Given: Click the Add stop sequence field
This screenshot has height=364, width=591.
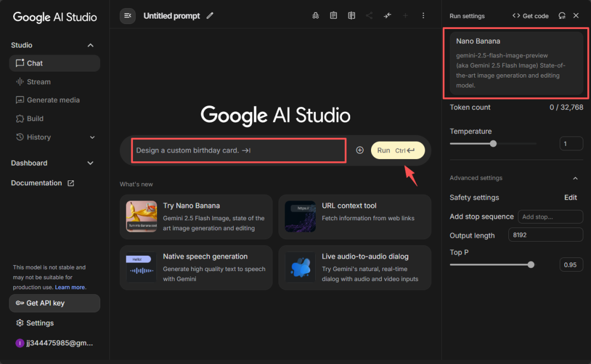Looking at the screenshot, I should tap(551, 217).
